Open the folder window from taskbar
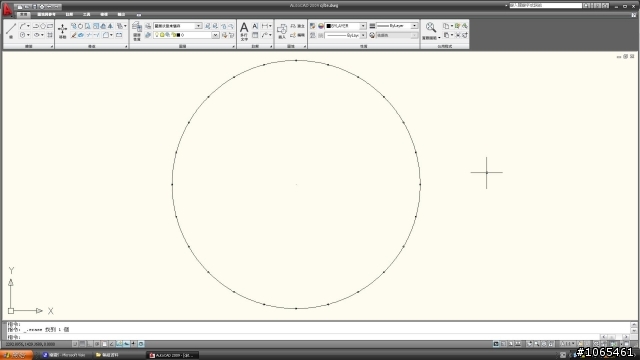 [x=107, y=355]
